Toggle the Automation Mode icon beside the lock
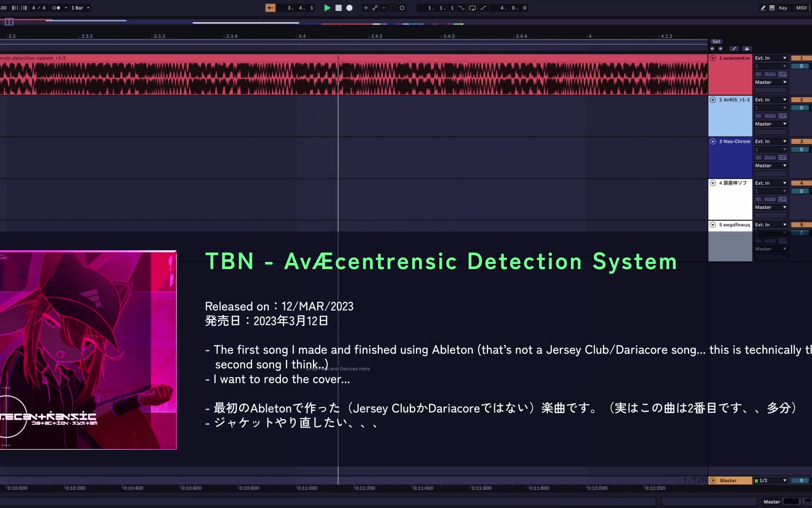 (x=734, y=48)
